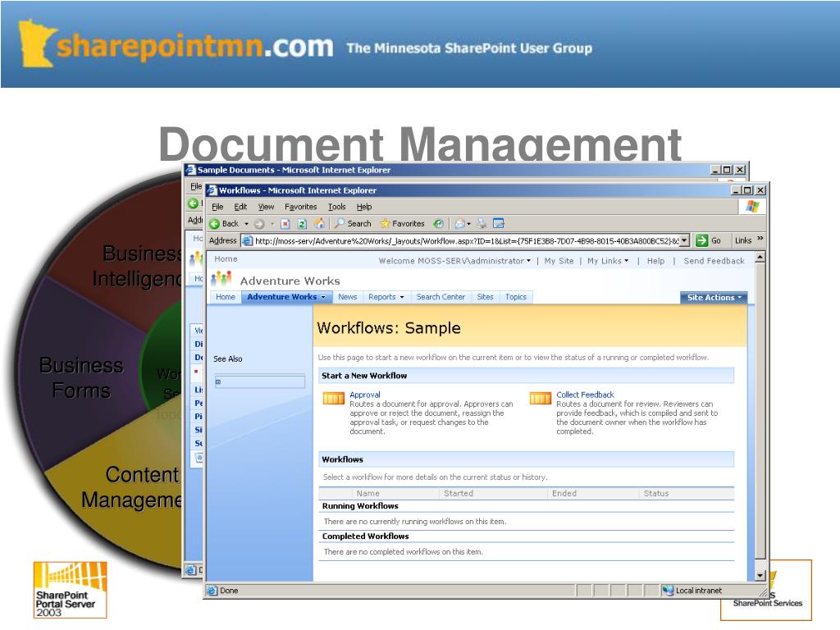Expand the Reports tab dropdown

(x=402, y=297)
